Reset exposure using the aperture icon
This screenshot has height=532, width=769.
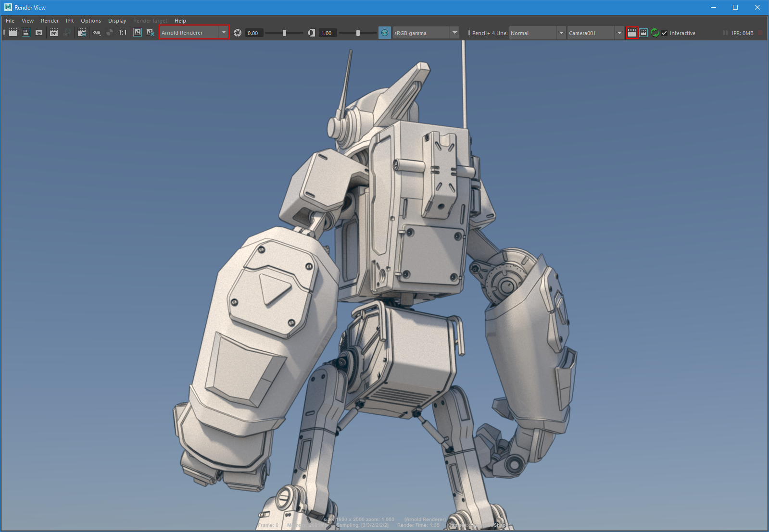coord(238,33)
